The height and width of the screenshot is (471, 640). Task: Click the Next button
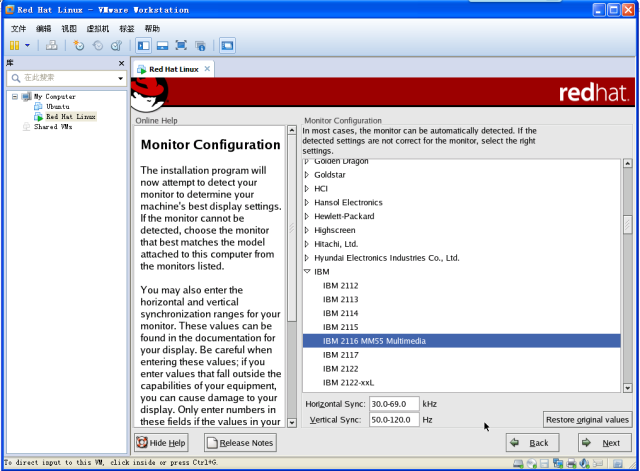[604, 443]
